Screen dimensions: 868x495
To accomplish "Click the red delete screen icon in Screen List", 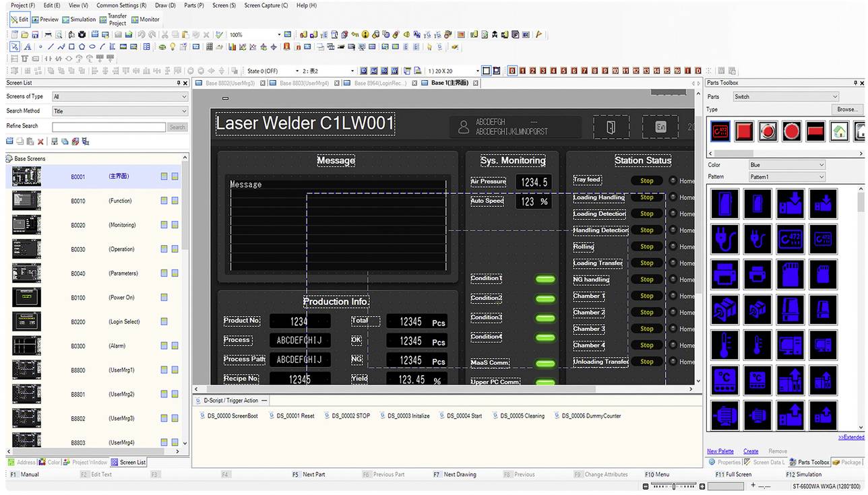I will (x=40, y=141).
